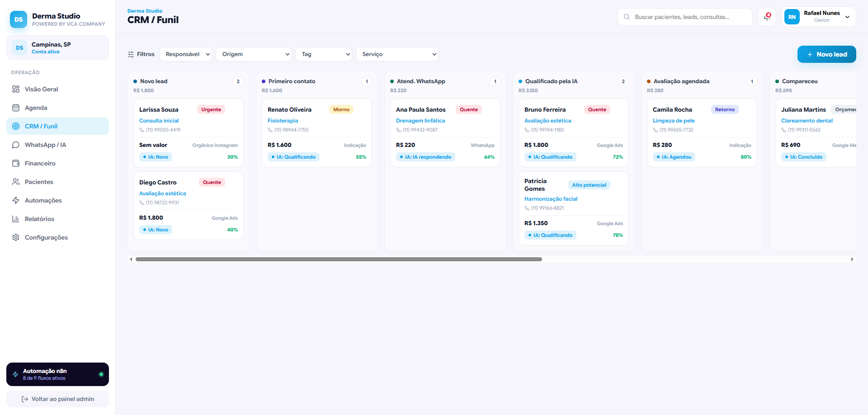The height and width of the screenshot is (415, 868).
Task: Click the Qualificado pela IA column header
Action: tap(551, 81)
